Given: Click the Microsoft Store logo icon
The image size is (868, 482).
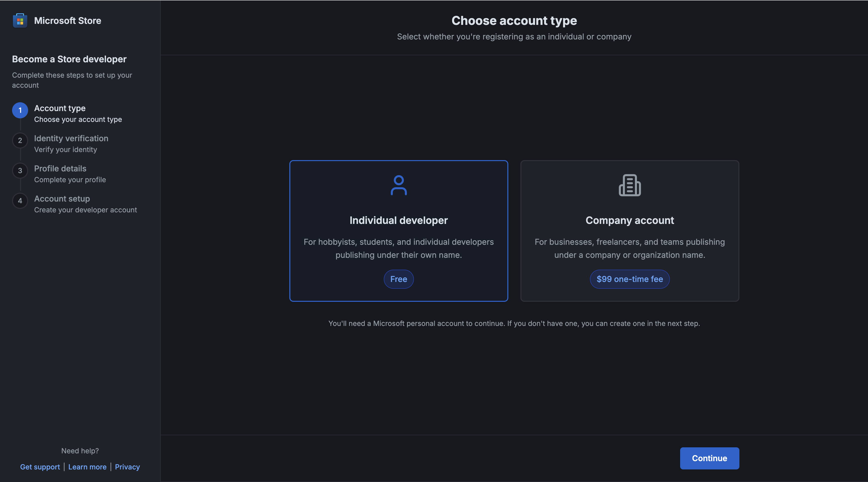Looking at the screenshot, I should click(20, 21).
